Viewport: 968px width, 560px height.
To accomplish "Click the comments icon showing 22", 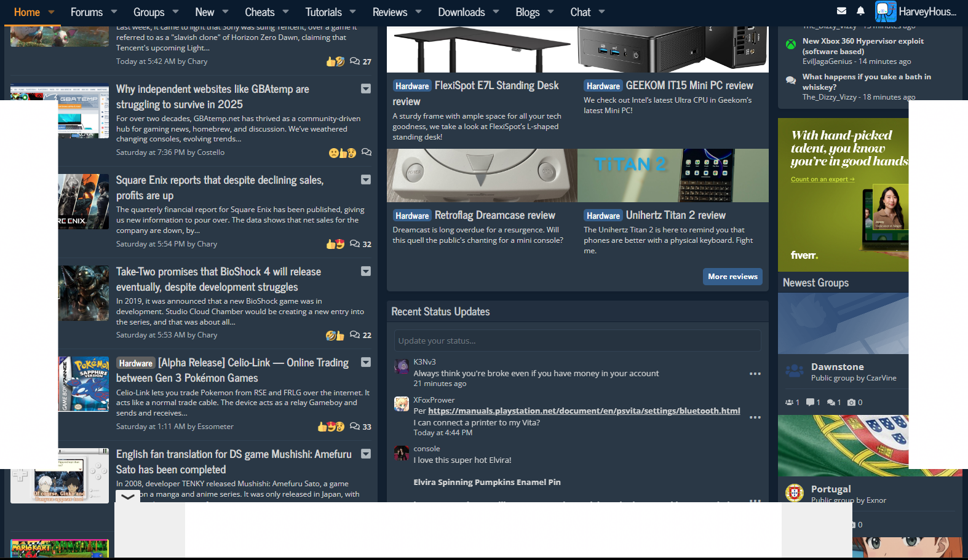I will 355,335.
